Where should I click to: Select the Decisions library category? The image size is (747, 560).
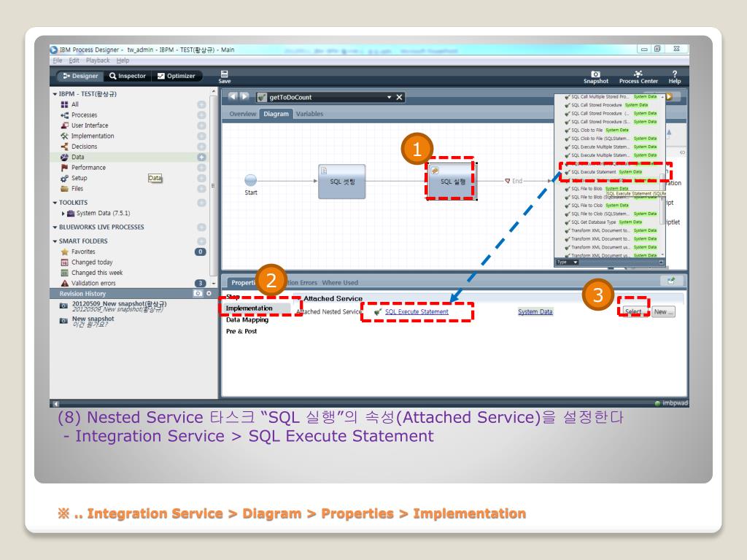pyautogui.click(x=79, y=146)
